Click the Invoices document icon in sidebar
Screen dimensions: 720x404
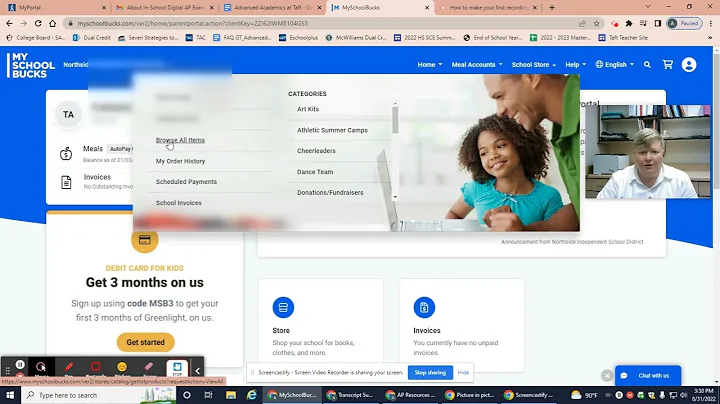click(x=66, y=182)
